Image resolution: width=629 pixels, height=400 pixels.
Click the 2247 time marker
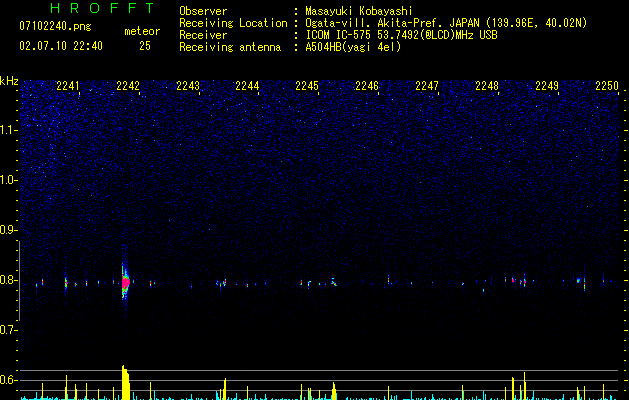[x=427, y=86]
